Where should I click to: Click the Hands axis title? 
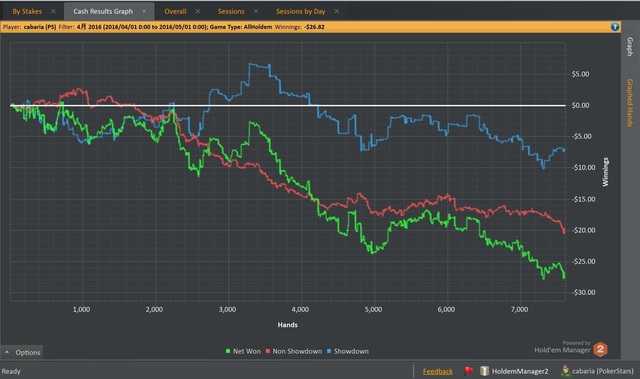click(288, 325)
